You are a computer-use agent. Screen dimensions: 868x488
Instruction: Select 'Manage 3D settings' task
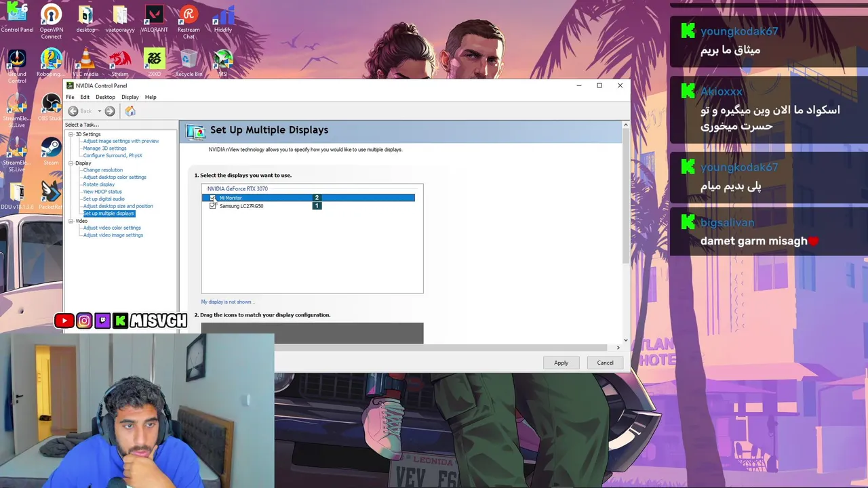coord(105,148)
